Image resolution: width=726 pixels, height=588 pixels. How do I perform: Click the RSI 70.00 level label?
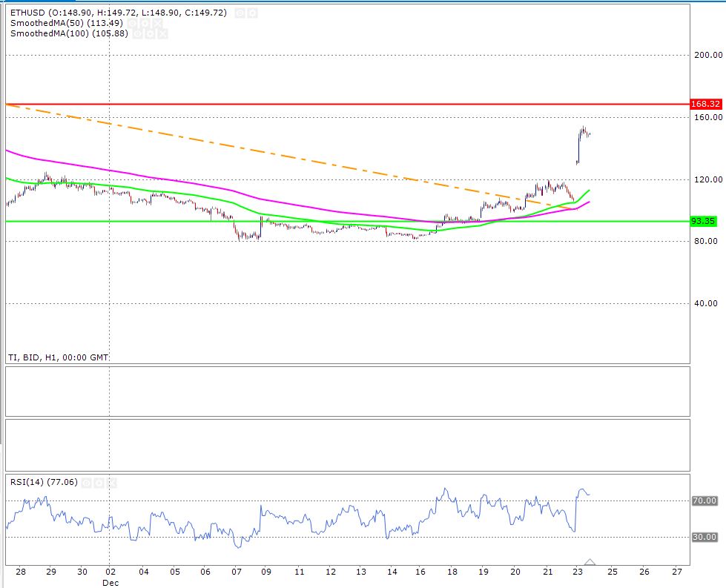pos(704,501)
